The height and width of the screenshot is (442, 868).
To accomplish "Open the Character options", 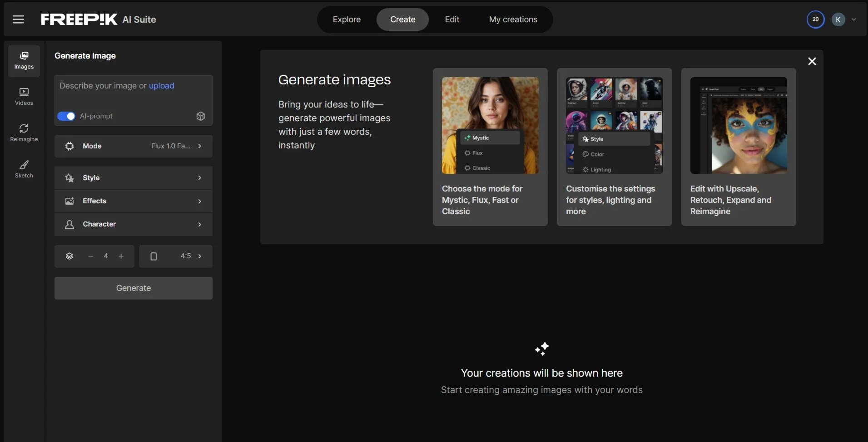I will click(x=134, y=224).
